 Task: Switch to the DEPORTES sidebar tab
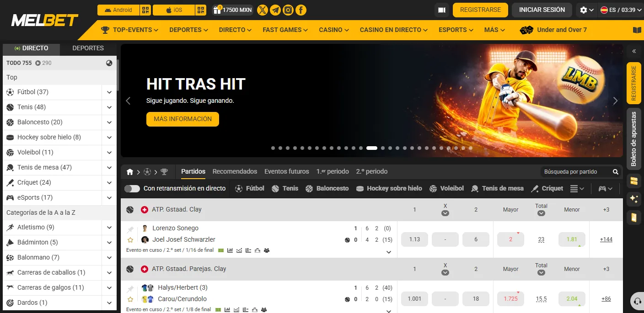(x=88, y=48)
